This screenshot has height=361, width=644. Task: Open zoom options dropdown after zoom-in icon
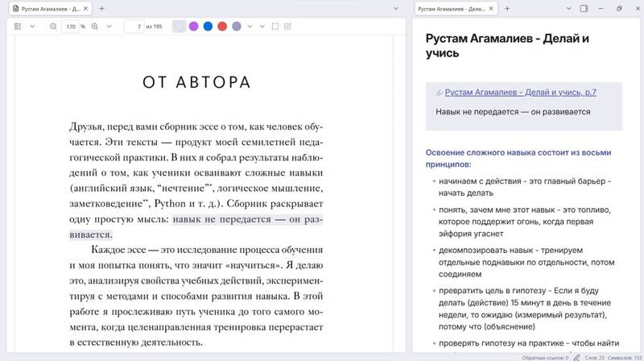[109, 27]
